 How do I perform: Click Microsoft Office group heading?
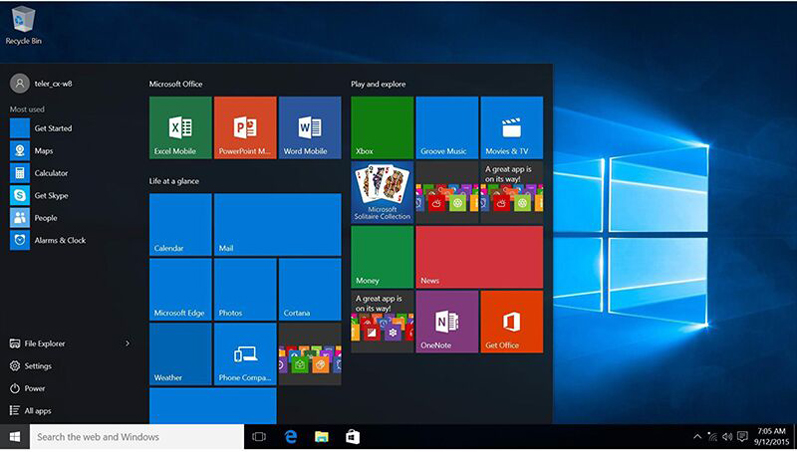tap(176, 84)
